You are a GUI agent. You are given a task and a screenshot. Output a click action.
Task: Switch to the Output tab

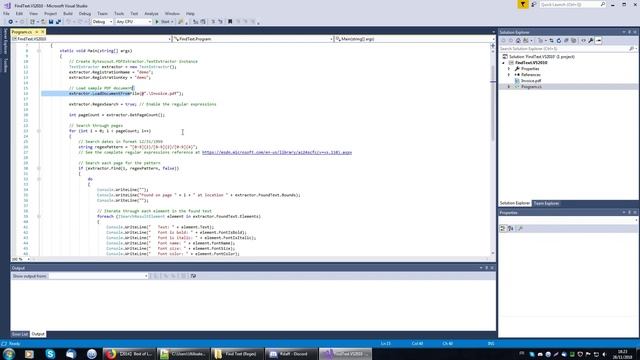tap(38, 334)
